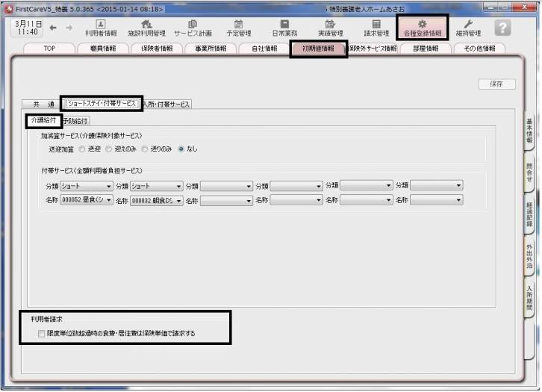542x392 pixels.
Task: Select the 日常業務 toolbar icon
Action: tap(284, 28)
